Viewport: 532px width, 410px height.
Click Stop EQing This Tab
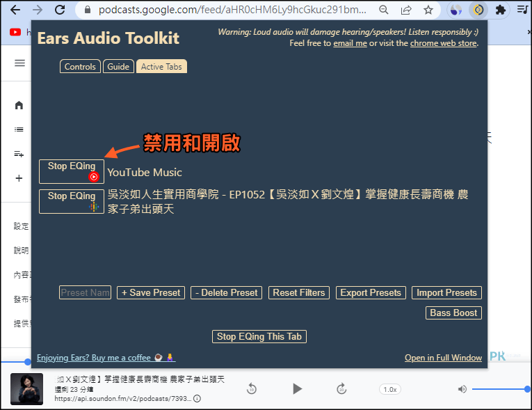[259, 337]
